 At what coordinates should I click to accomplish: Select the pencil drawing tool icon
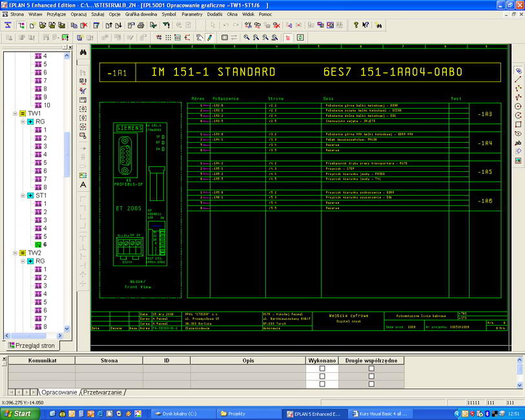(x=209, y=37)
